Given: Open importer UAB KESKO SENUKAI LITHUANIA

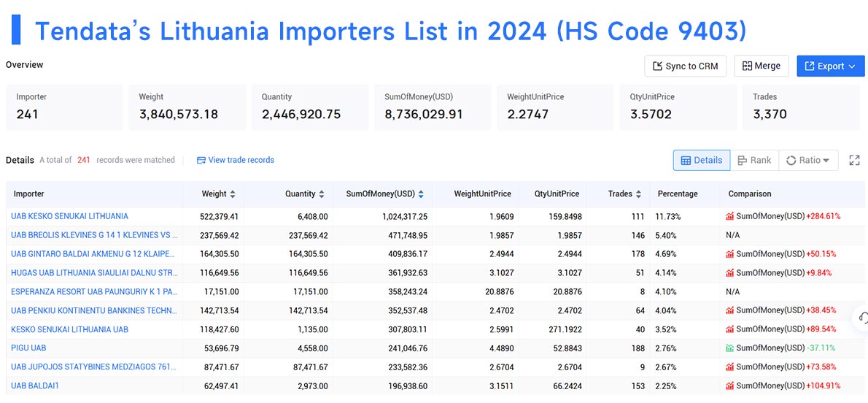Looking at the screenshot, I should coord(70,216).
